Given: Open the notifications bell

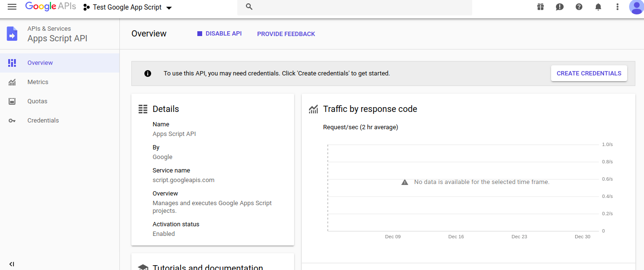Looking at the screenshot, I should click(x=598, y=7).
